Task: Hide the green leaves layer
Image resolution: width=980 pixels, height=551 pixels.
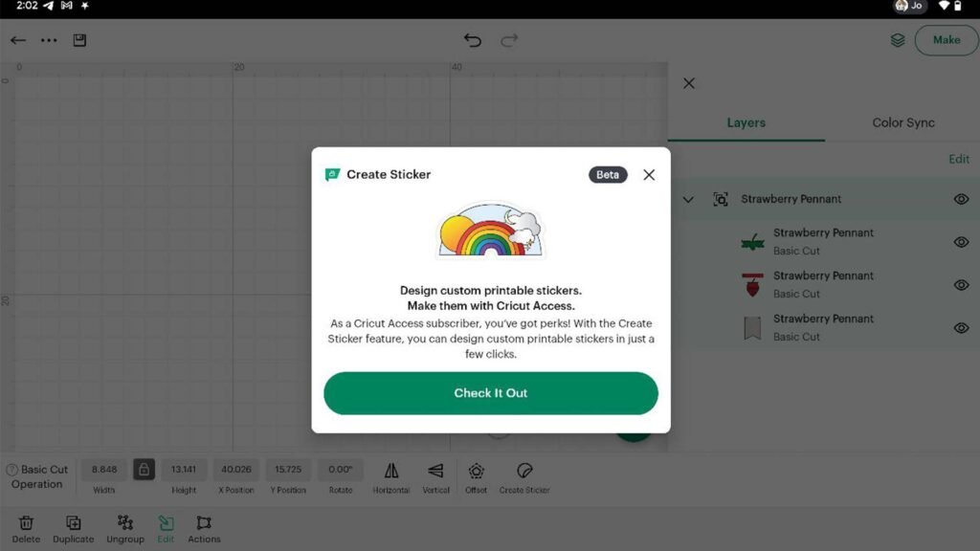Action: [x=961, y=242]
